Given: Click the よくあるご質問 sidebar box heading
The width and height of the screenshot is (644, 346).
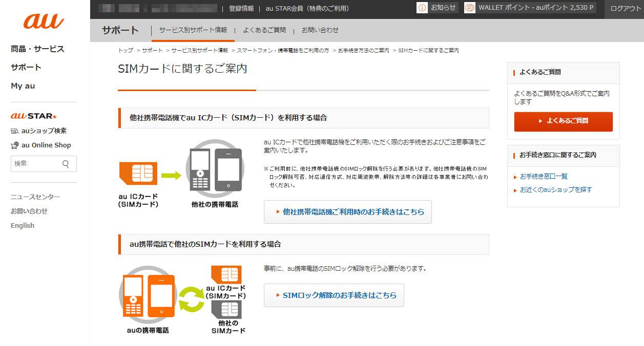Looking at the screenshot, I should coord(540,73).
